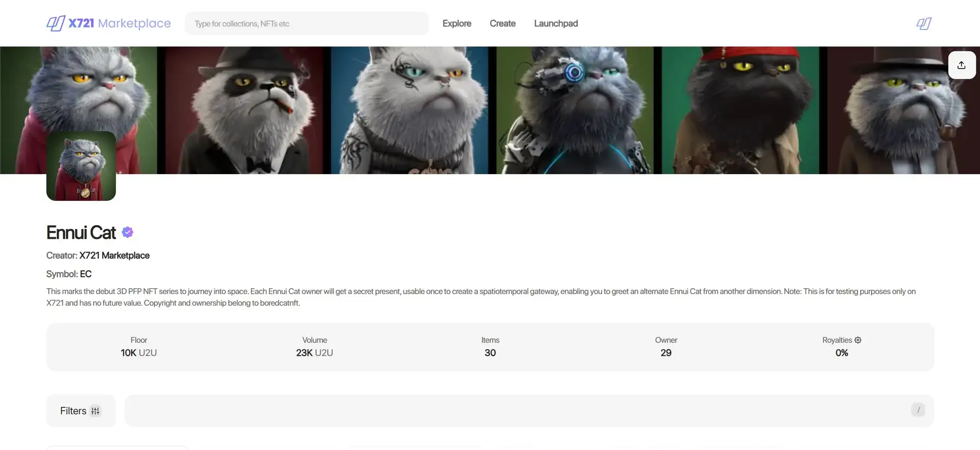Focus the collections and NFTs search field
Image resolution: width=980 pixels, height=450 pixels.
pyautogui.click(x=306, y=23)
